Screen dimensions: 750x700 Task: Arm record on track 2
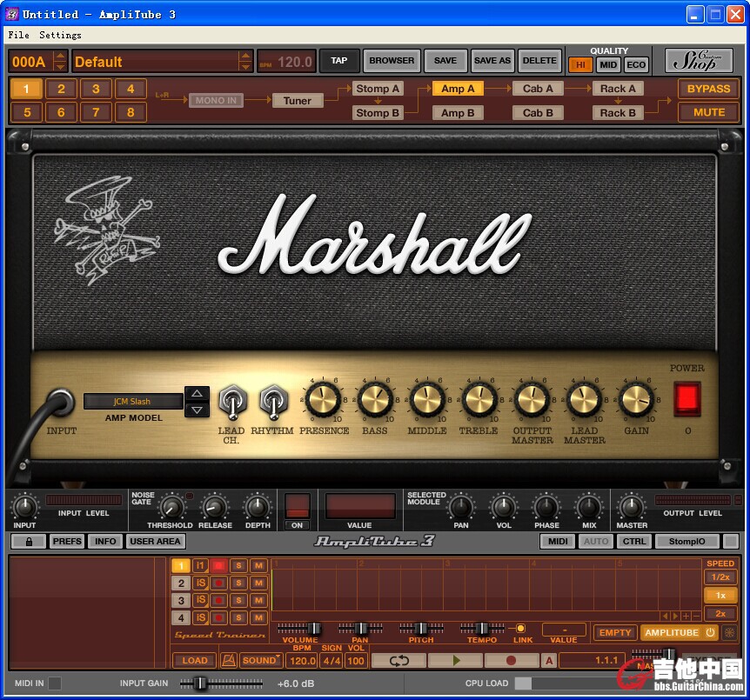coord(218,583)
